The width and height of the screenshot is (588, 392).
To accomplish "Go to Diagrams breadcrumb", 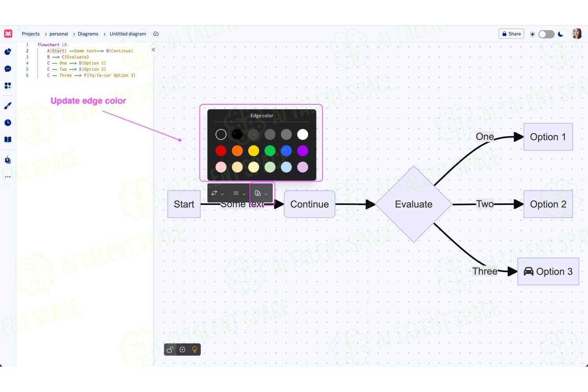I will pyautogui.click(x=88, y=34).
